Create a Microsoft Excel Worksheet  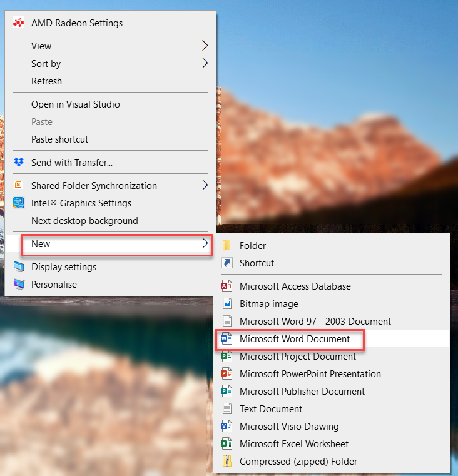tap(332, 444)
